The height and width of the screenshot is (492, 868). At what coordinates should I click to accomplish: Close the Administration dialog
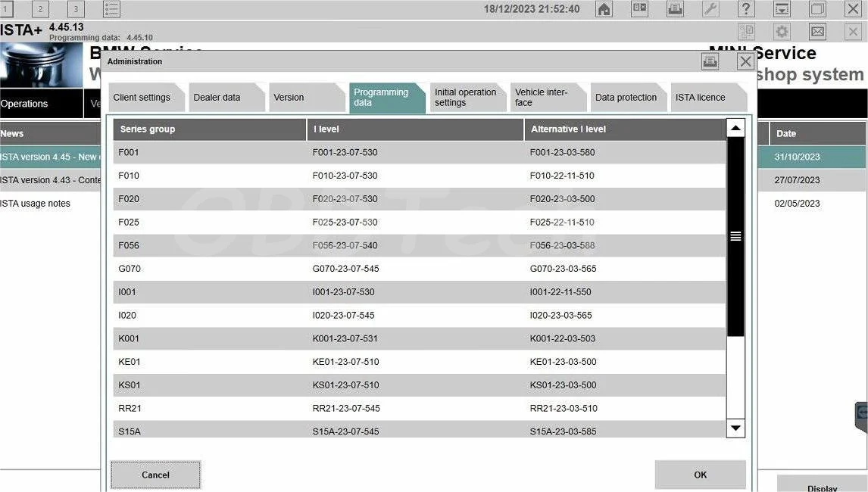745,61
